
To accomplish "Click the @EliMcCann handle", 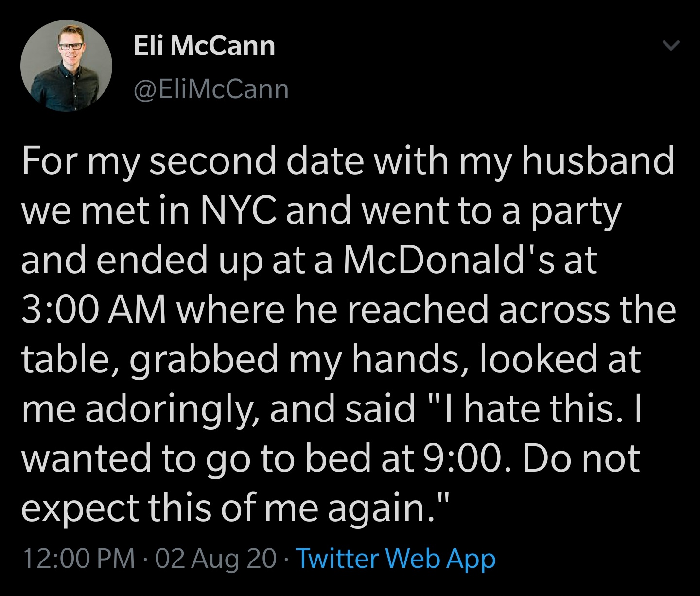I will tap(210, 89).
